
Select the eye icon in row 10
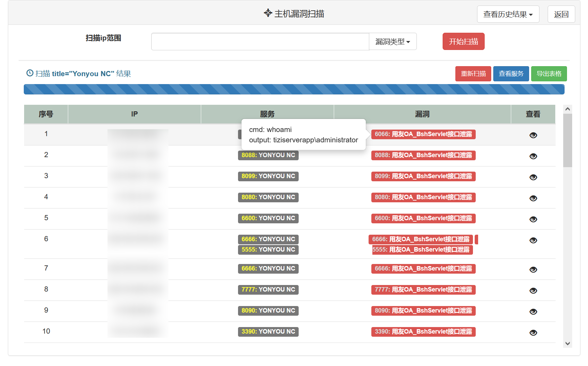(x=533, y=333)
